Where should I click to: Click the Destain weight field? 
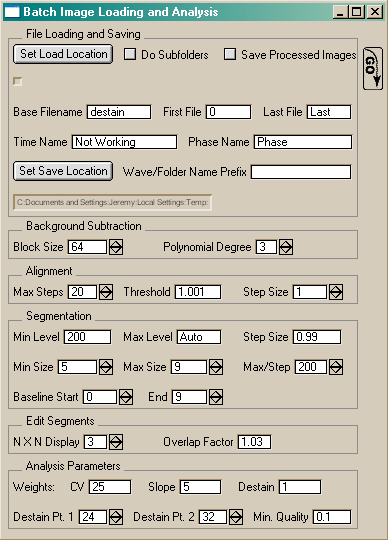pos(300,487)
